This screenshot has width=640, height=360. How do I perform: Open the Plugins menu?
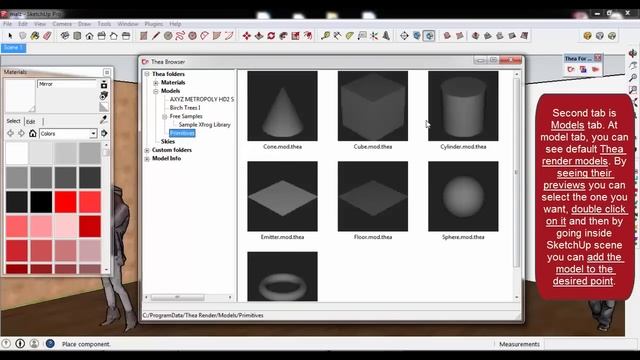click(153, 24)
